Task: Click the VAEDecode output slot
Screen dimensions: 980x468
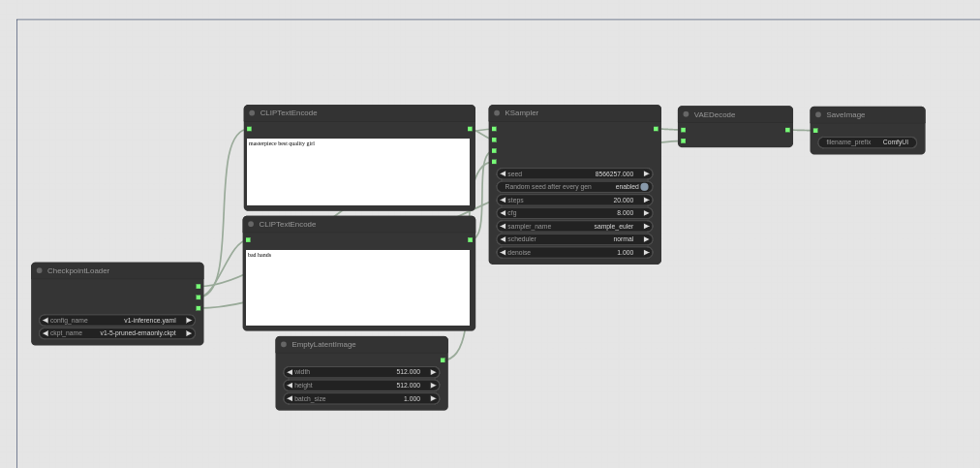Action: coord(787,130)
